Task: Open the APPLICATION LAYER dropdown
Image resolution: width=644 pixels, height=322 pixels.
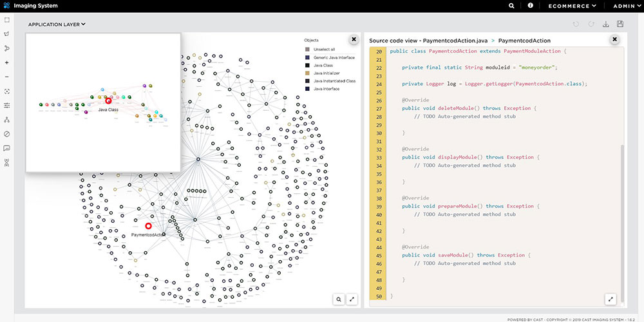Action: click(x=57, y=24)
